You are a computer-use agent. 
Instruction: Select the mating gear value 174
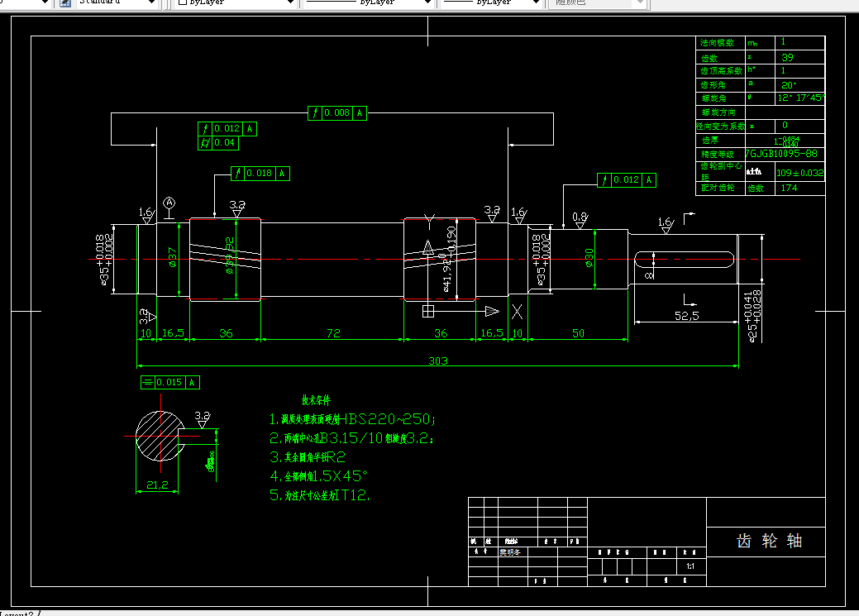tap(789, 188)
